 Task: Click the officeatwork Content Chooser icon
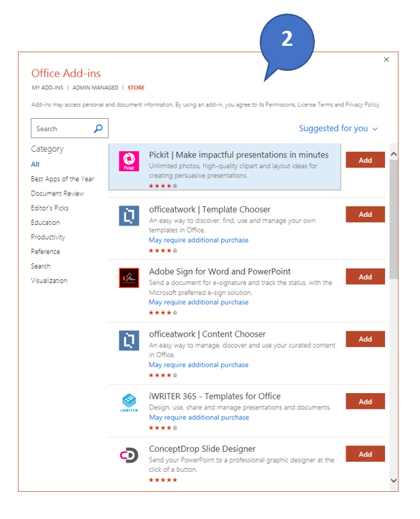[x=129, y=340]
